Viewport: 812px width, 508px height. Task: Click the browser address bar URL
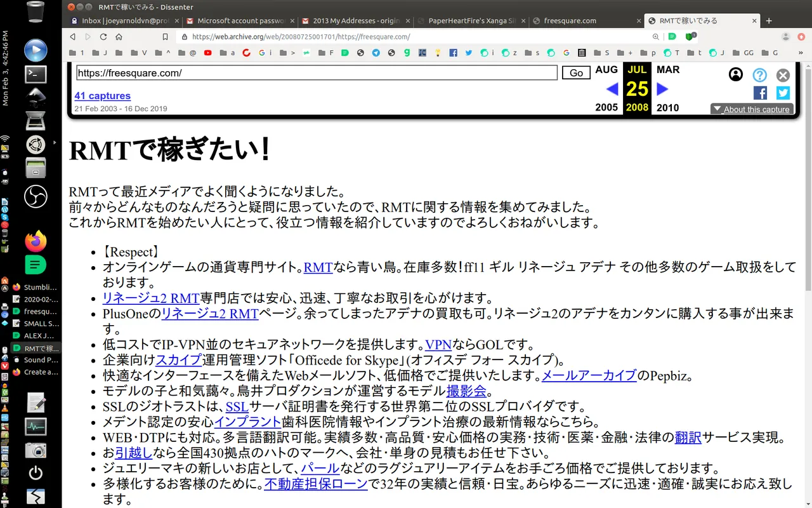point(301,37)
